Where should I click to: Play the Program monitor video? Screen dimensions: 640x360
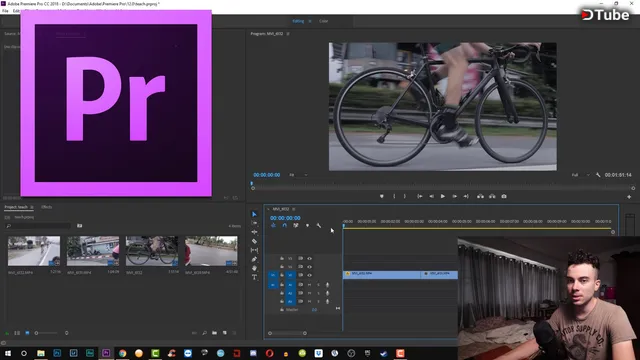[443, 196]
